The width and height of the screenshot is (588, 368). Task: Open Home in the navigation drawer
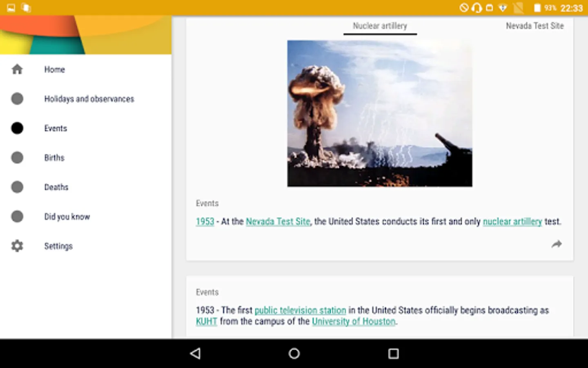[x=86, y=70]
